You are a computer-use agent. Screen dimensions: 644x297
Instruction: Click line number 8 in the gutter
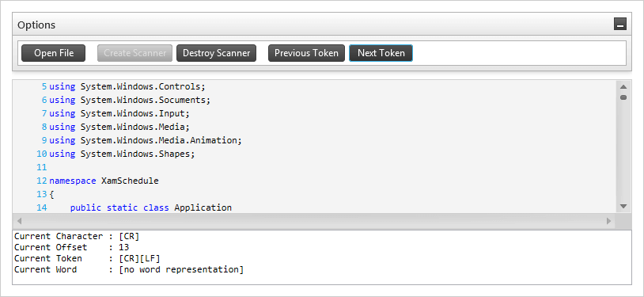[x=44, y=127]
